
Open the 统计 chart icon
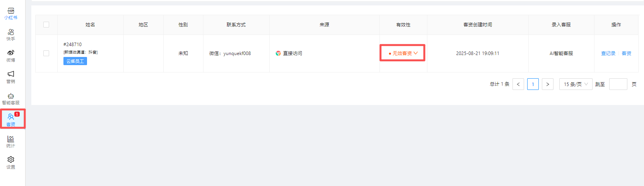[11, 139]
